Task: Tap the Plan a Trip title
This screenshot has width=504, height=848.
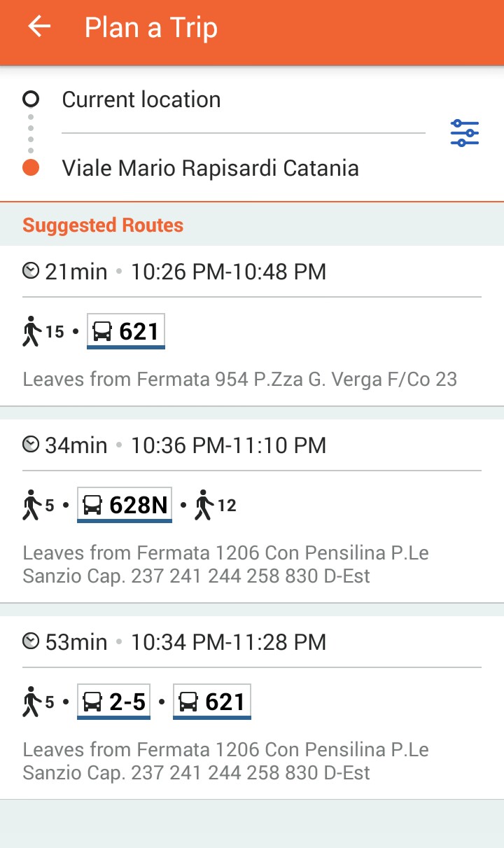Action: [150, 28]
